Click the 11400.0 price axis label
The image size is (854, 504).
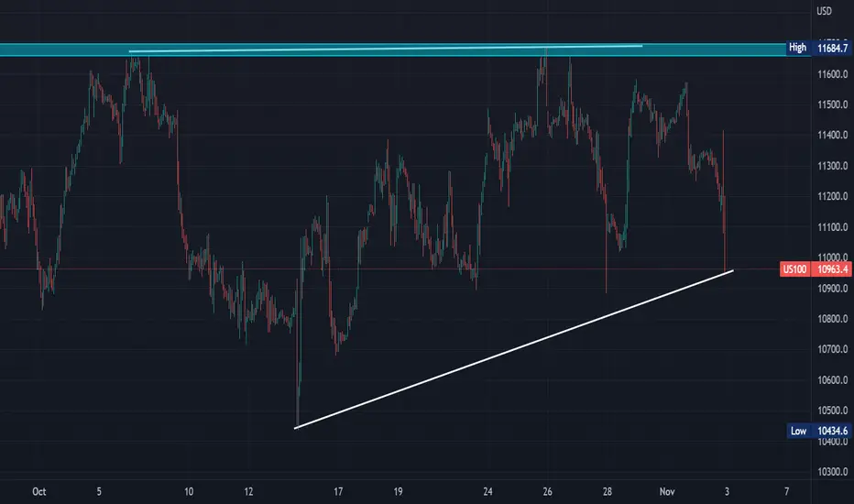[833, 135]
